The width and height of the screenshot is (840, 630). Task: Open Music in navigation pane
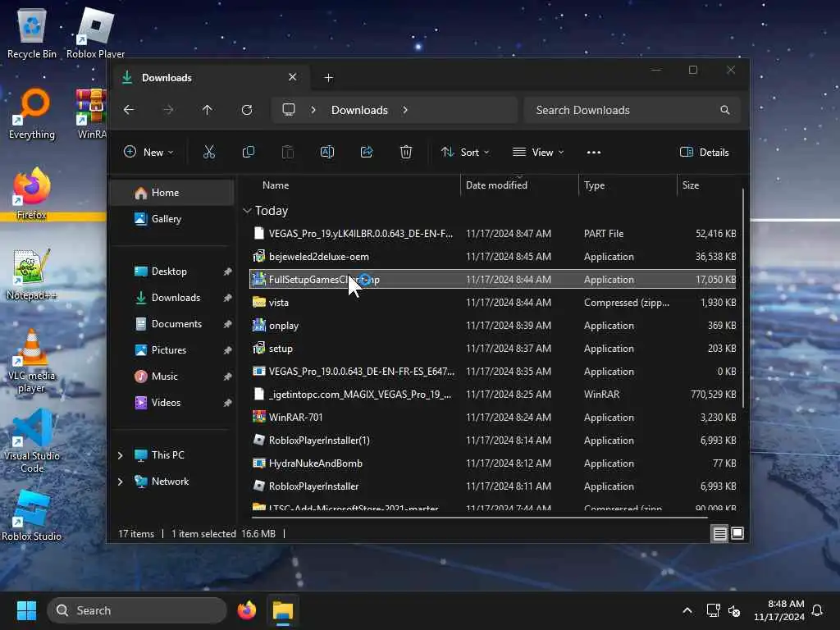pos(171,376)
